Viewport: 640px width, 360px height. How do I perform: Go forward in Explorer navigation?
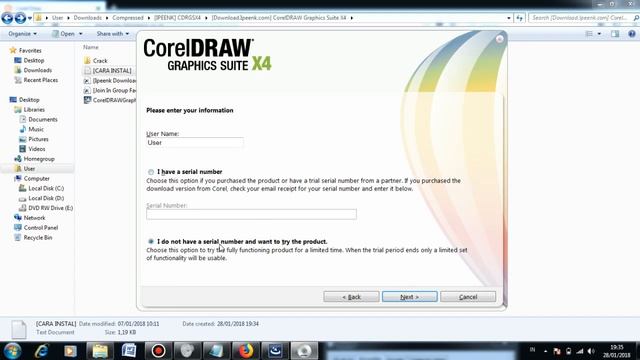(x=20, y=18)
